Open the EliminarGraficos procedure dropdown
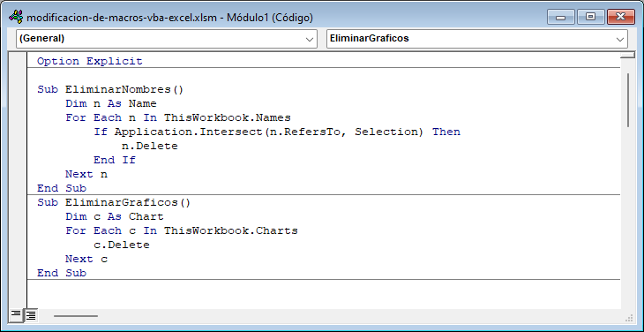 (477, 39)
